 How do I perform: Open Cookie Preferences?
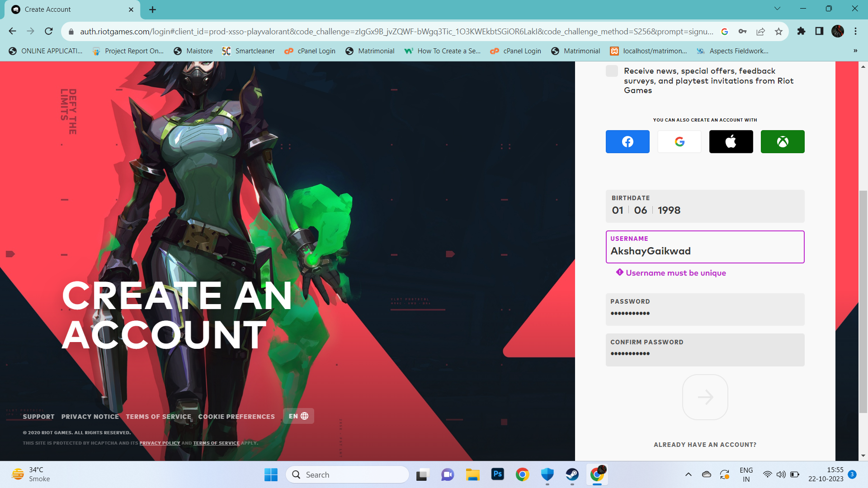click(x=236, y=417)
